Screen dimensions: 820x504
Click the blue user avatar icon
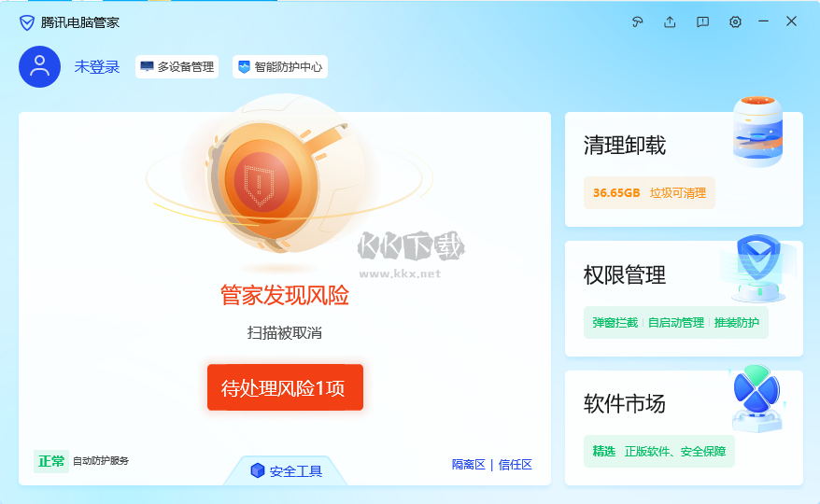click(x=40, y=67)
